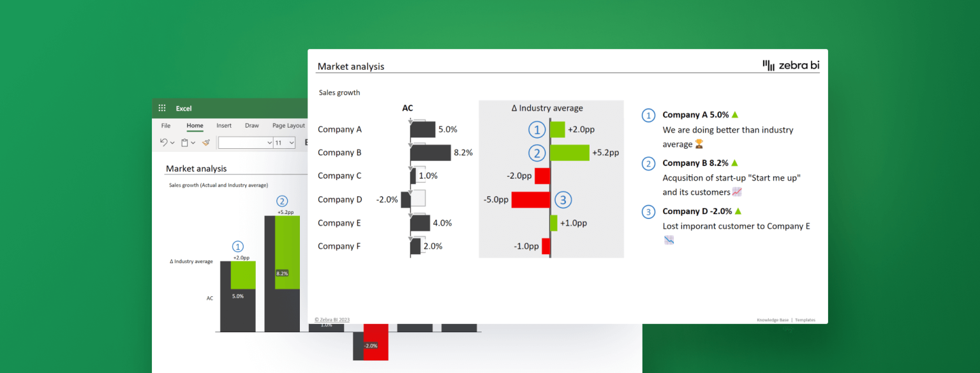
Task: Click the Undo icon in the Excel toolbar
Action: [x=164, y=142]
